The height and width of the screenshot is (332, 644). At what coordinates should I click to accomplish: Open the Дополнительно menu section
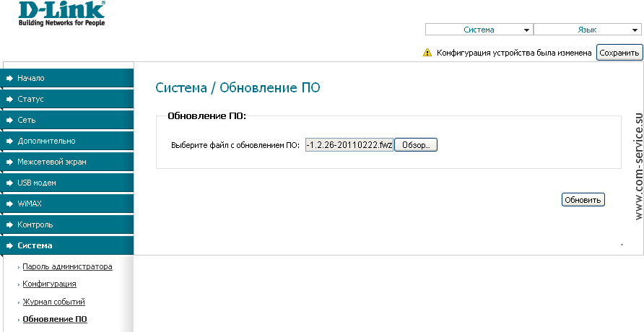pos(67,141)
